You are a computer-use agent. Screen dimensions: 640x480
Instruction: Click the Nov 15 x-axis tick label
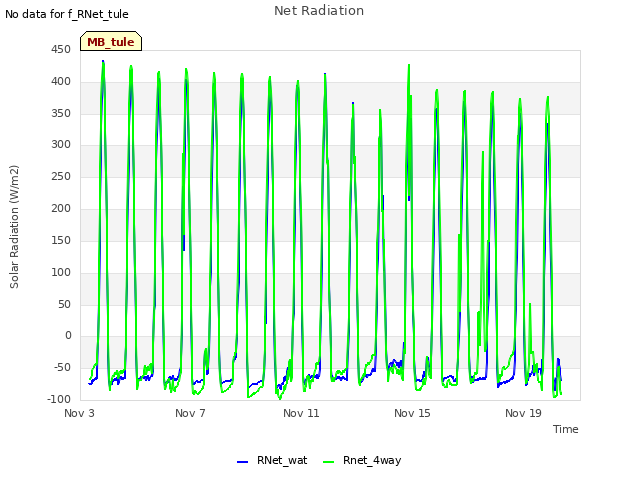pos(412,413)
